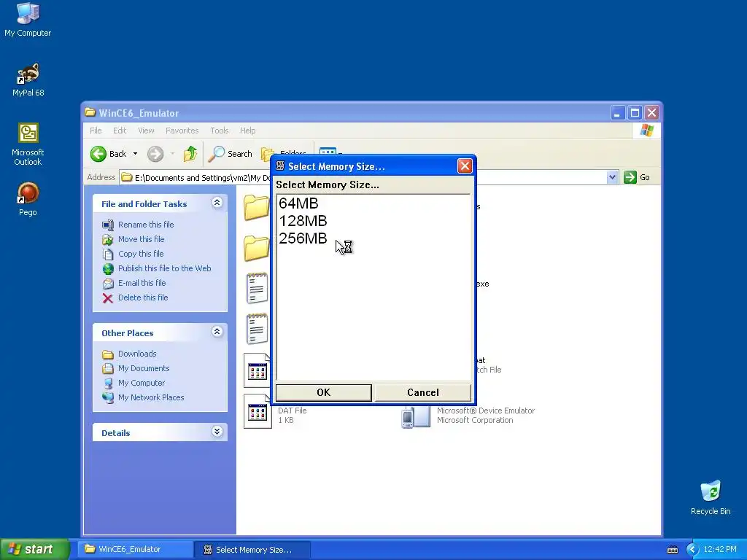Open Back button history dropdown arrow

135,154
